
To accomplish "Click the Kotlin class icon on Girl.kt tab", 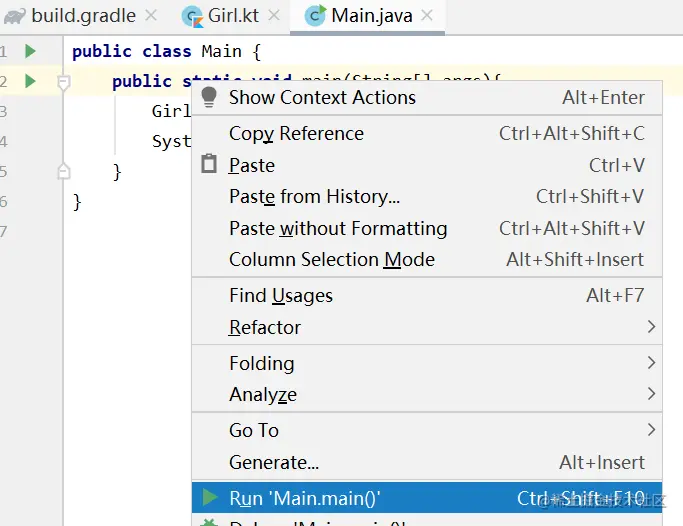I will [x=192, y=17].
